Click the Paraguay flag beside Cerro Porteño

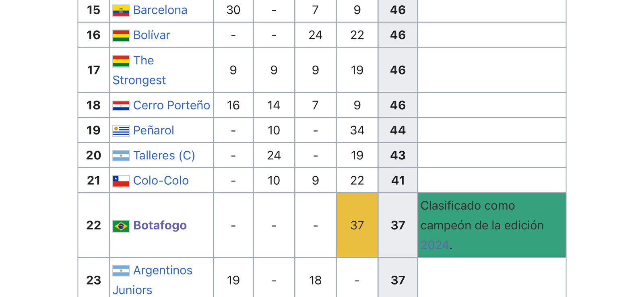coord(121,105)
